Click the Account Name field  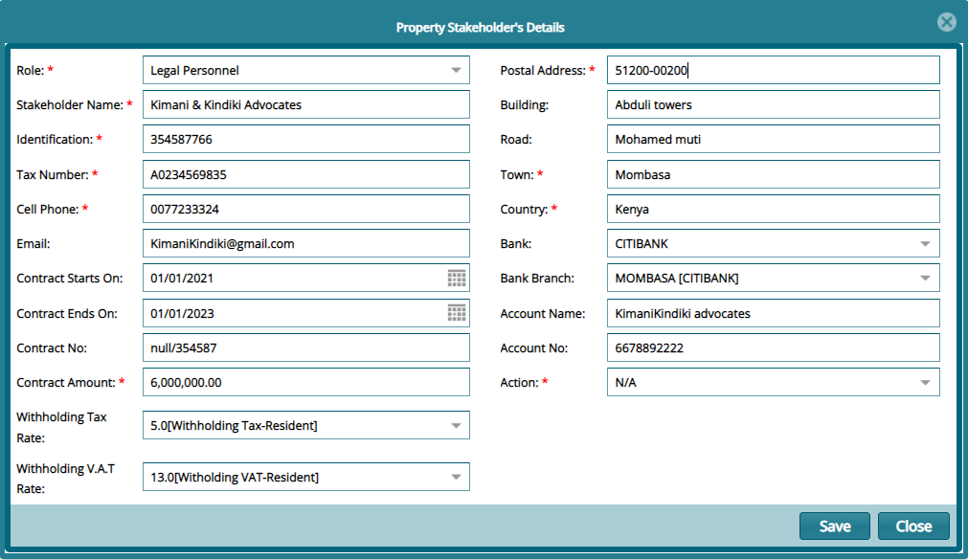click(x=774, y=313)
